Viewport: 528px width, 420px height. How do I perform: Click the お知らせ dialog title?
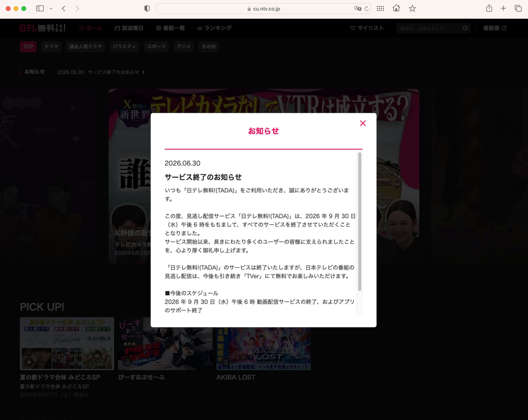click(264, 131)
